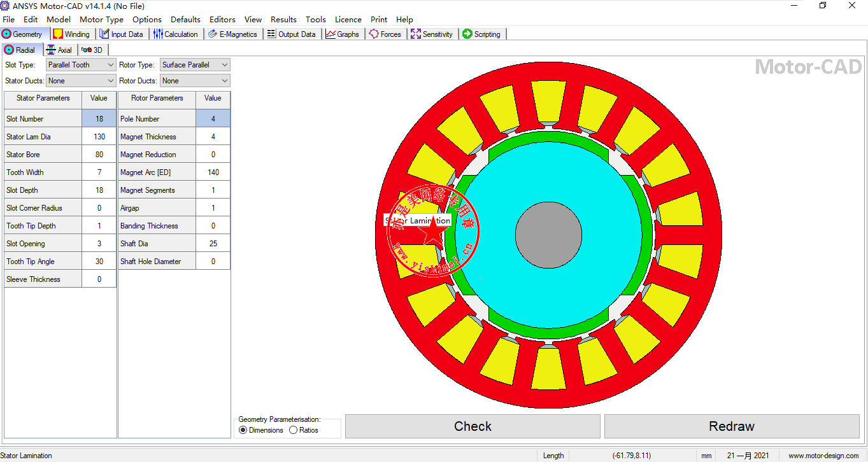Screen dimensions: 868x462
Task: Select the Dimensions radio button
Action: coord(243,430)
